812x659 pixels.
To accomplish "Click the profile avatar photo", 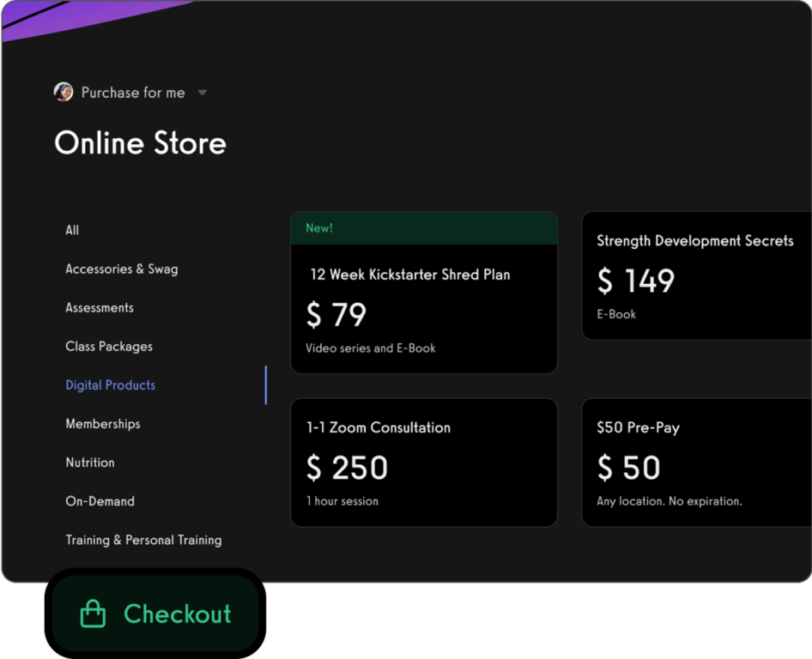I will [x=63, y=92].
